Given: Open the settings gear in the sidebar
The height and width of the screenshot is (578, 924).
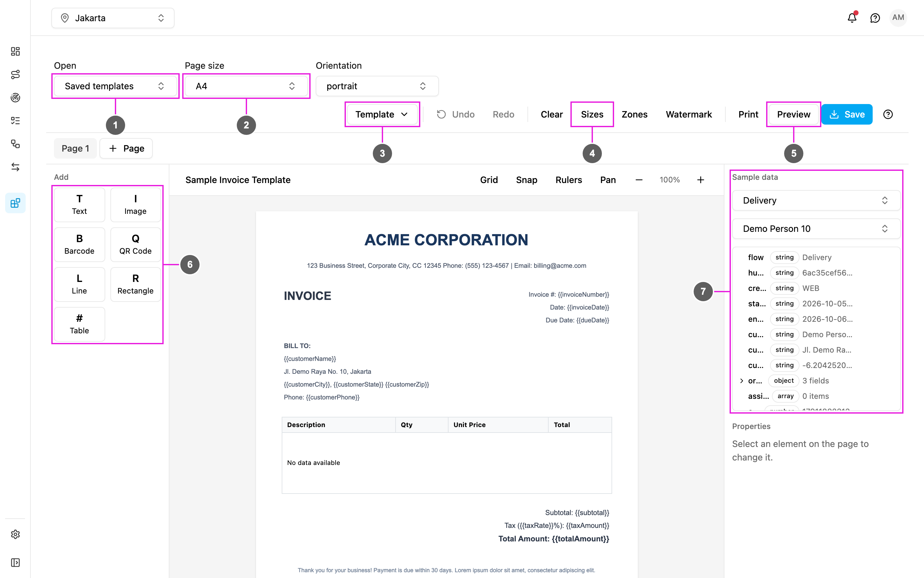Looking at the screenshot, I should [x=15, y=534].
